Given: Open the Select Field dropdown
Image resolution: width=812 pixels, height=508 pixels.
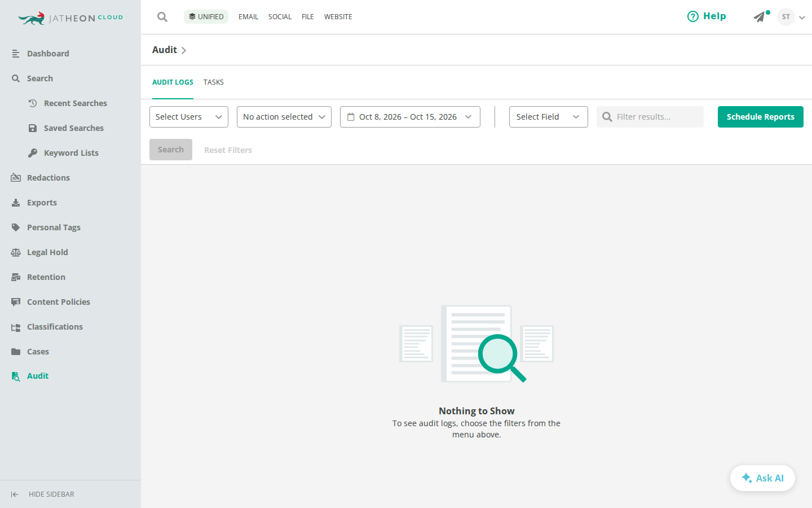Looking at the screenshot, I should 549,117.
